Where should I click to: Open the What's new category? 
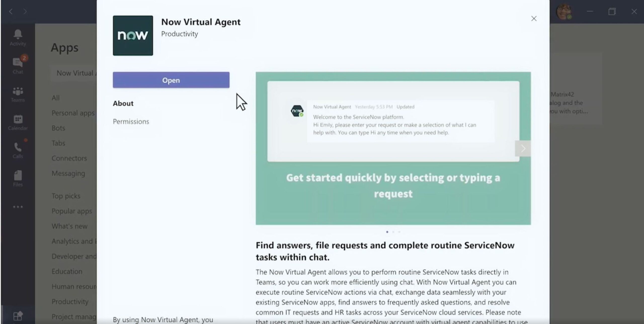[x=70, y=226]
